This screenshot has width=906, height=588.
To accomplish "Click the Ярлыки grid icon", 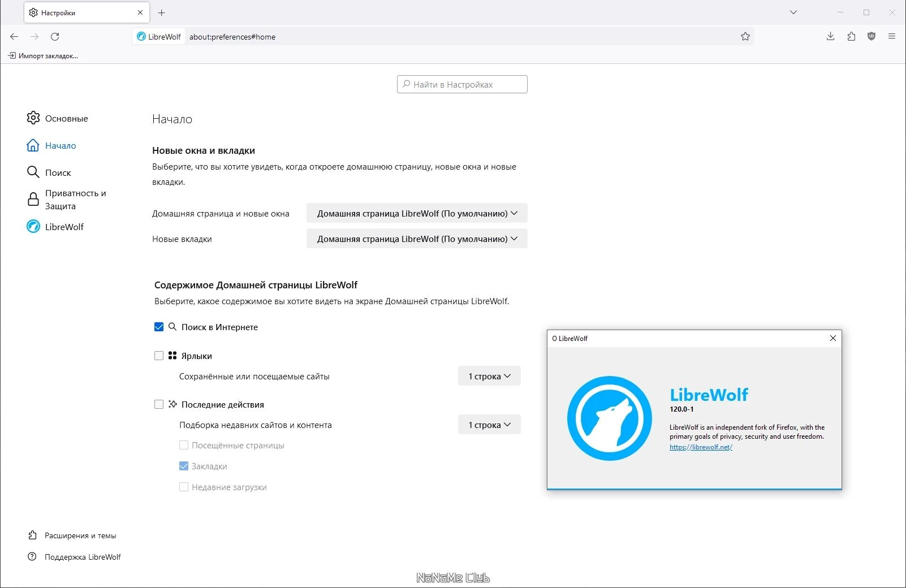I will click(x=172, y=356).
